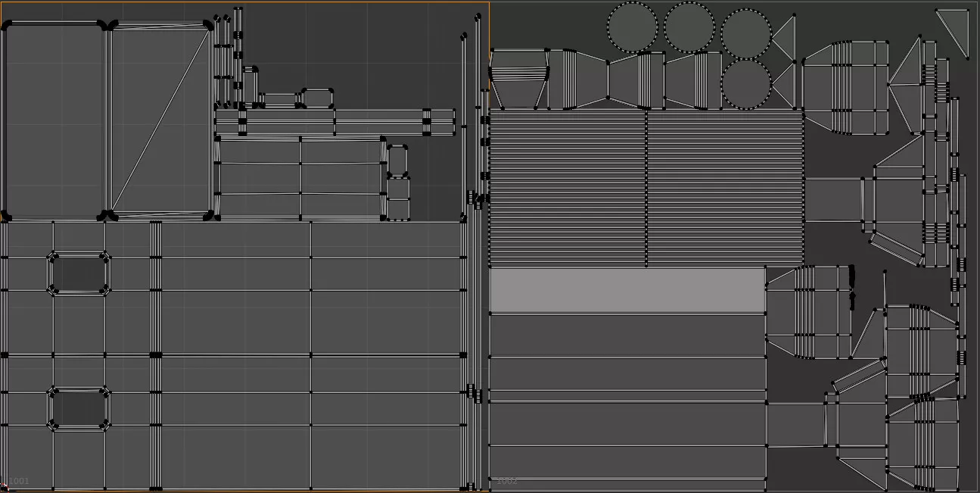
Task: Select the light gray highlighted rectangular face
Action: 627,290
